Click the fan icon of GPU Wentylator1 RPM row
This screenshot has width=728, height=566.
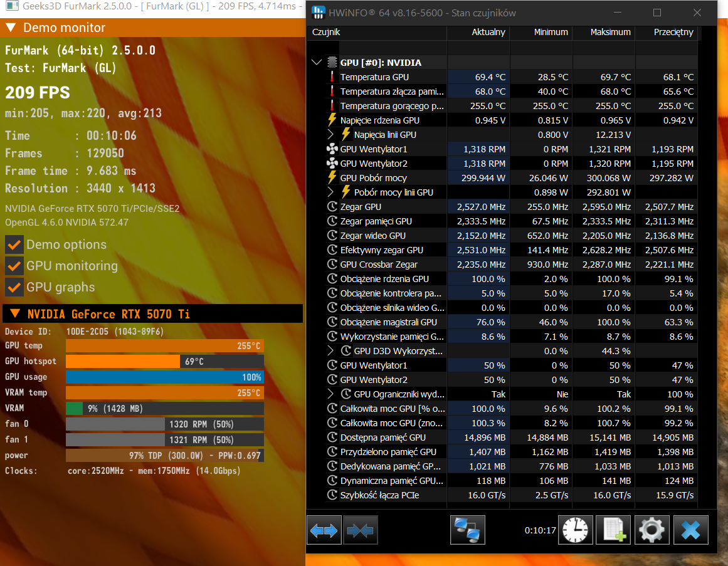pos(332,149)
